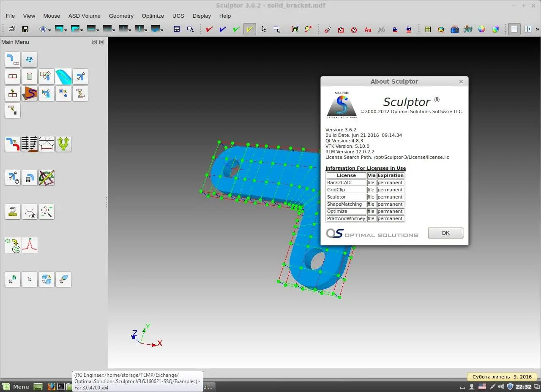Click the GridClip license cell
This screenshot has height=392, width=541.
(346, 190)
